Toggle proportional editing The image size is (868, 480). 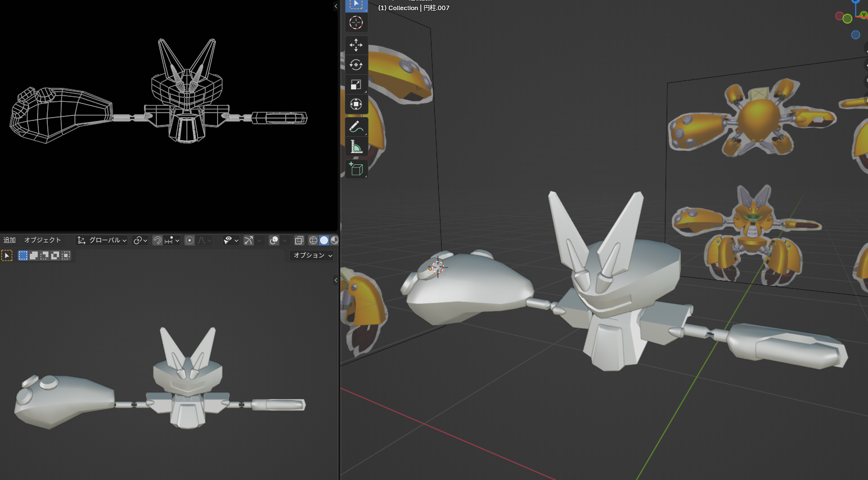pos(190,240)
